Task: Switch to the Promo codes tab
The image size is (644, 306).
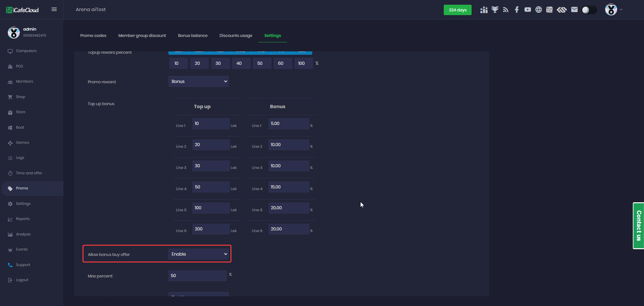Action: pyautogui.click(x=93, y=36)
